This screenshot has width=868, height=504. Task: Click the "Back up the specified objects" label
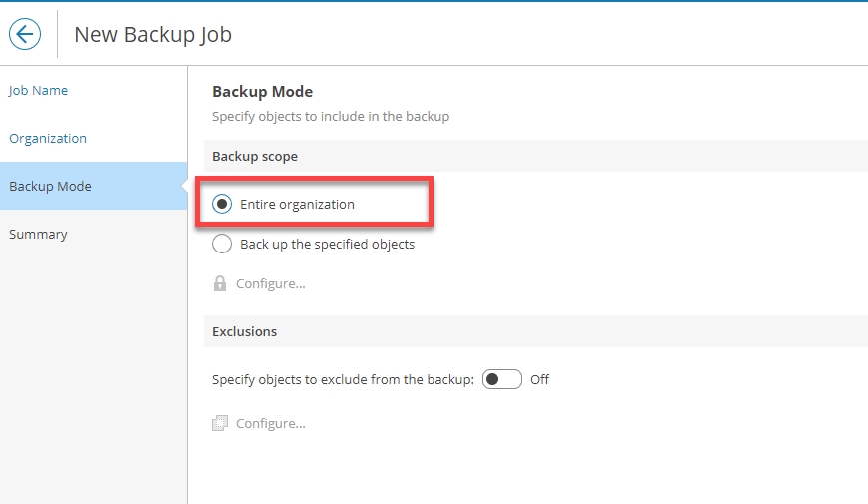point(327,244)
